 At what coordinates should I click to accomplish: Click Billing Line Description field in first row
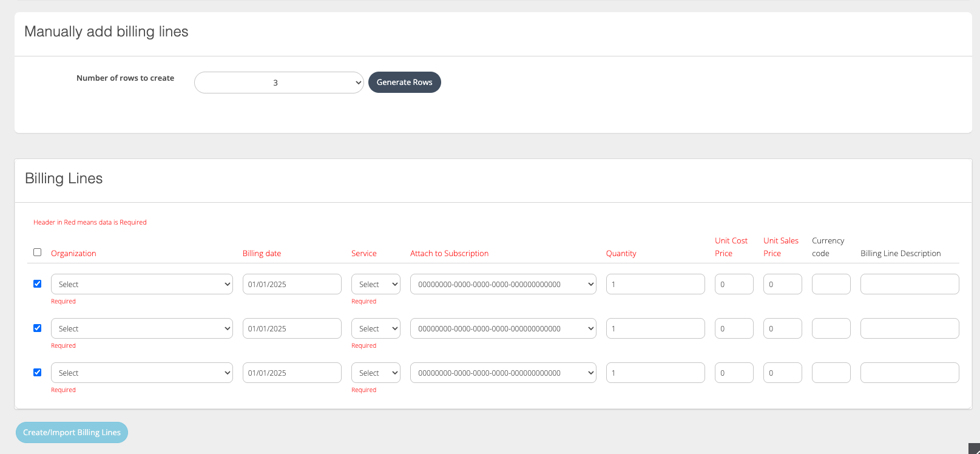click(x=909, y=284)
